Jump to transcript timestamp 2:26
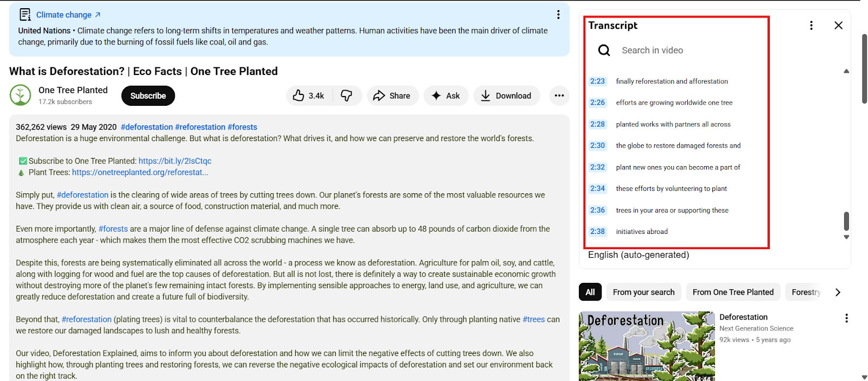868x381 pixels. click(x=597, y=103)
